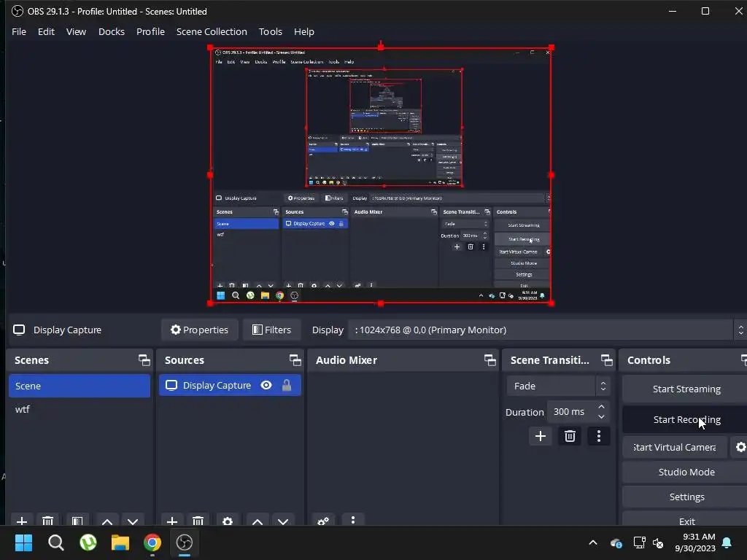Image resolution: width=747 pixels, height=560 pixels.
Task: Toggle visibility eye for Display Capture
Action: (x=266, y=385)
